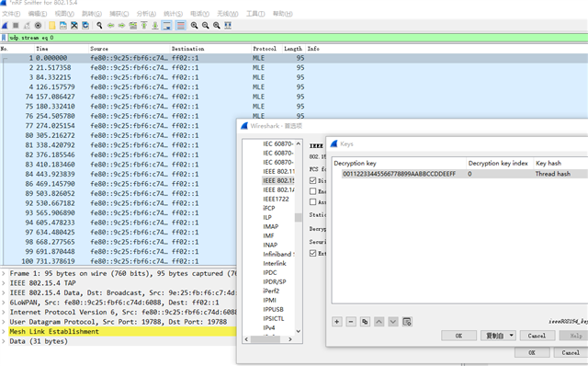Click protocol list scroll-down arrow

click(x=298, y=331)
